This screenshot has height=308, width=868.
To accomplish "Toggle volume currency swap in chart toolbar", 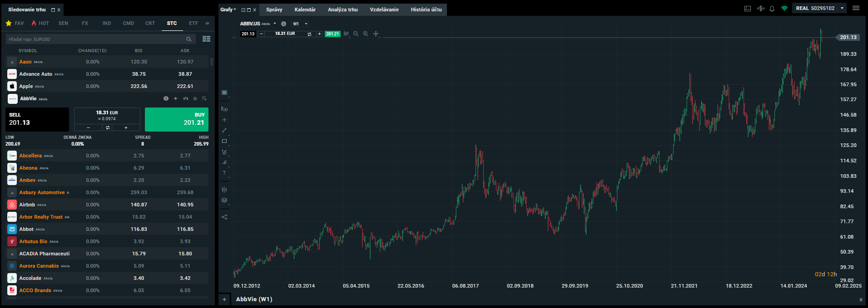I will coord(309,34).
